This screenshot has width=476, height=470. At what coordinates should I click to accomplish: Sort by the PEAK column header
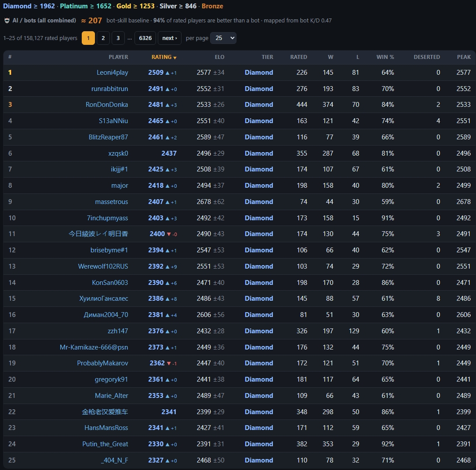coord(464,57)
